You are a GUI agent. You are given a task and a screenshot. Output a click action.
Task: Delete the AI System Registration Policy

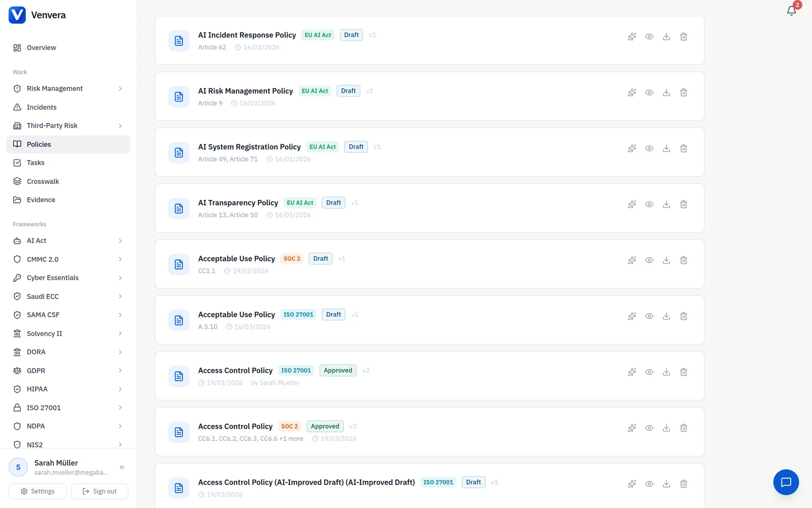click(x=684, y=148)
